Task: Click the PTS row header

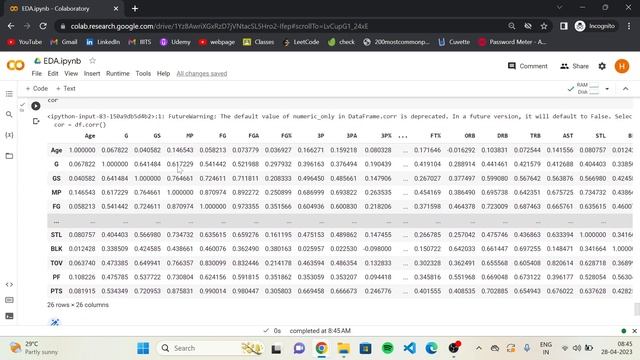Action: click(x=56, y=291)
